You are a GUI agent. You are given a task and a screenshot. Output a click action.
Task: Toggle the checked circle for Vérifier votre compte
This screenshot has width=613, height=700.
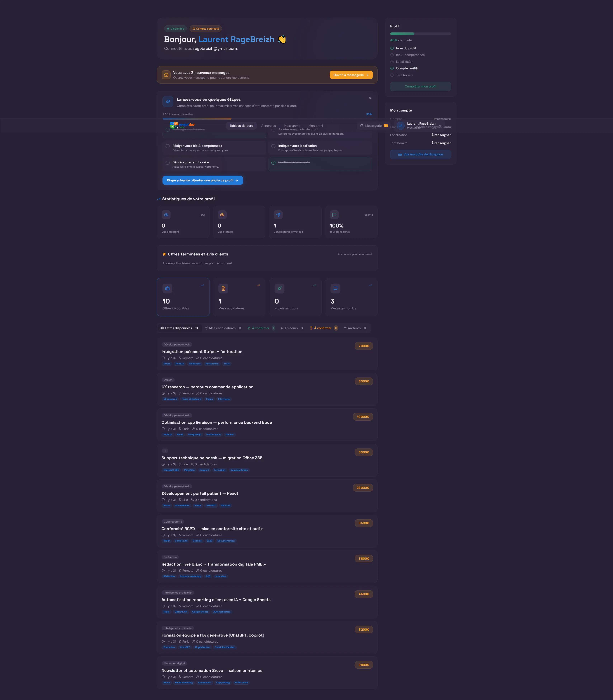(273, 162)
